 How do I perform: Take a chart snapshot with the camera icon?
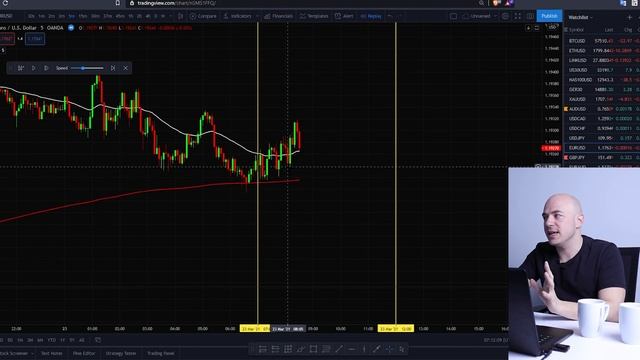pyautogui.click(x=530, y=16)
